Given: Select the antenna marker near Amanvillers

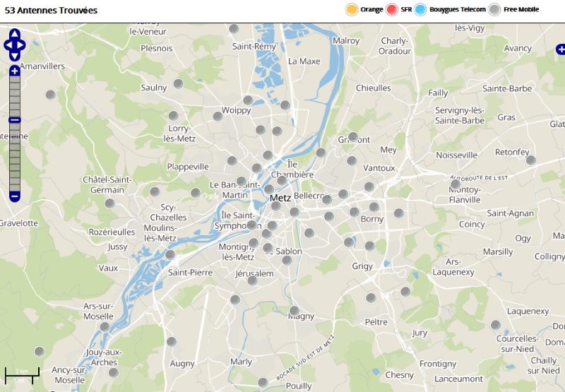Looking at the screenshot, I should click(x=50, y=95).
